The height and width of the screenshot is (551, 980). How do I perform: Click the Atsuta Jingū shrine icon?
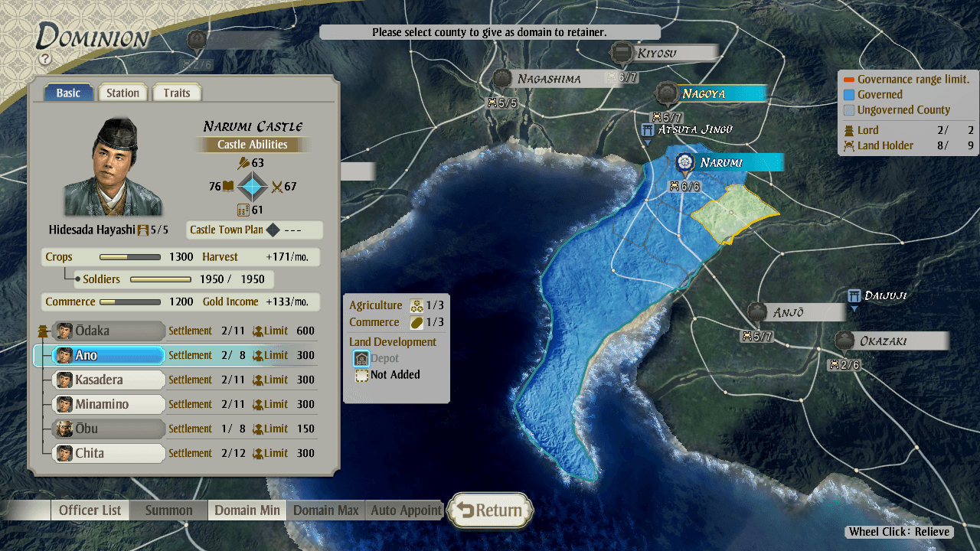point(647,130)
